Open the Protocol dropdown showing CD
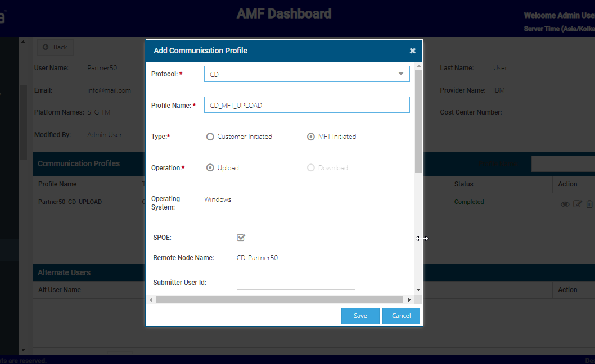 coord(306,74)
